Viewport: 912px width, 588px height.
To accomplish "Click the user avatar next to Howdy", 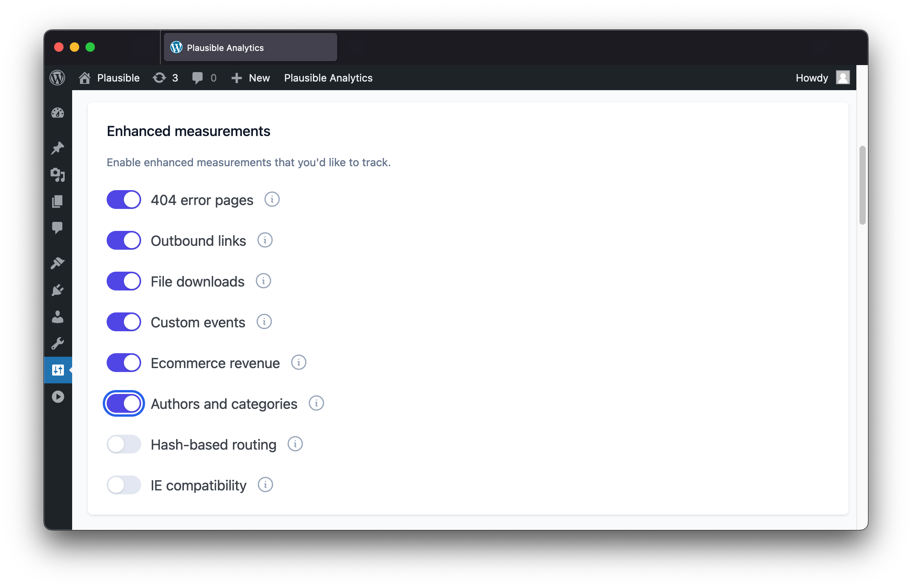I will (843, 78).
